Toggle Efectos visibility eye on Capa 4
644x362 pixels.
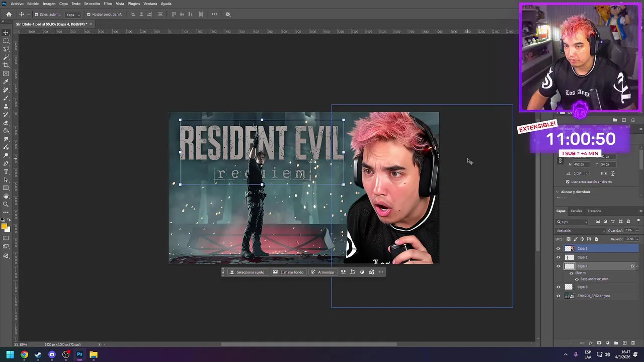coord(571,273)
